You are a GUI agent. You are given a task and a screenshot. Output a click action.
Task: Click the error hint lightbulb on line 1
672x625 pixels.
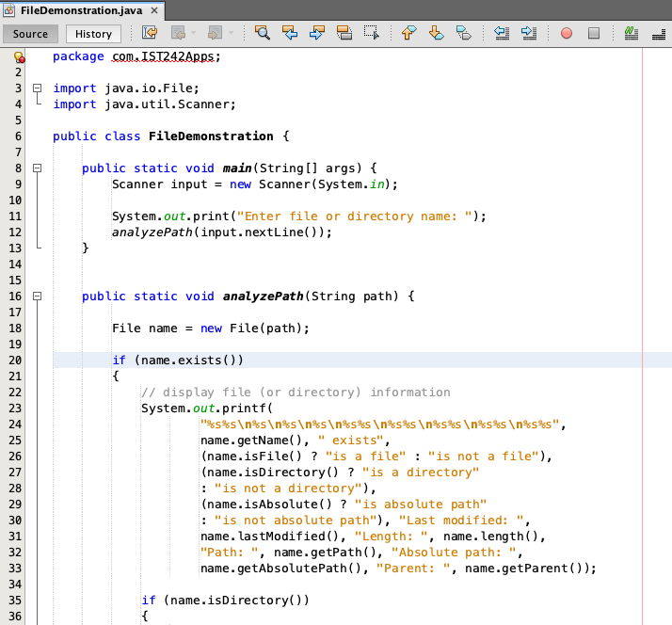pos(19,57)
